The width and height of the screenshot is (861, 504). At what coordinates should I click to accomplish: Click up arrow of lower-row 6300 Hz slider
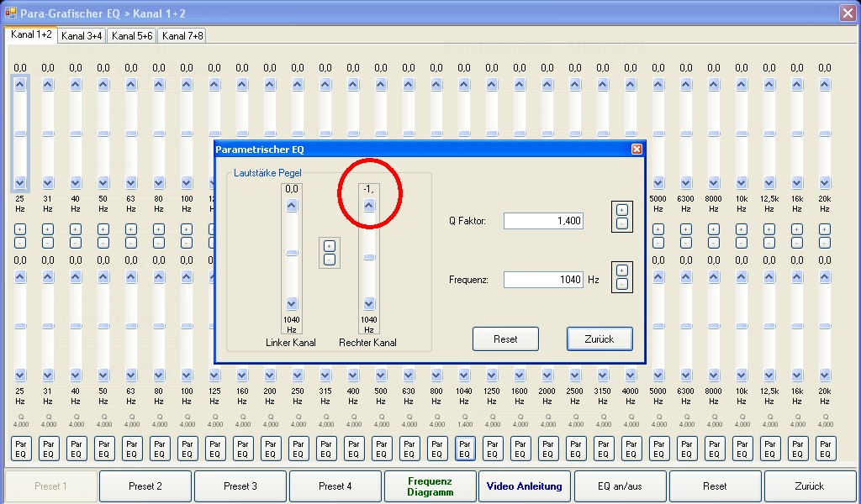tap(686, 277)
